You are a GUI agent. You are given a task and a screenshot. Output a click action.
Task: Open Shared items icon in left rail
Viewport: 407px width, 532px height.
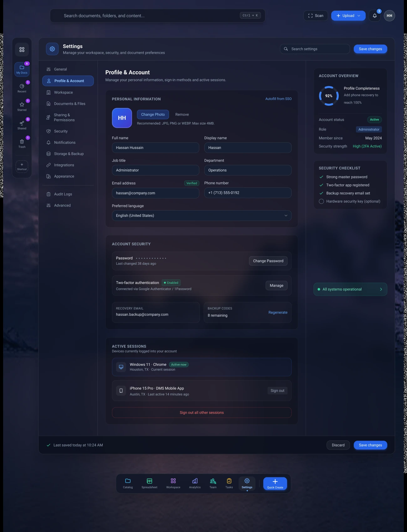tap(22, 125)
